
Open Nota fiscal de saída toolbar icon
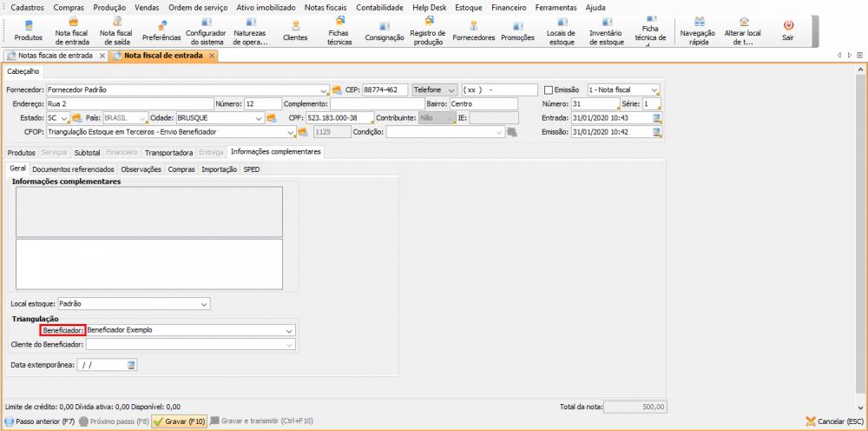[115, 30]
